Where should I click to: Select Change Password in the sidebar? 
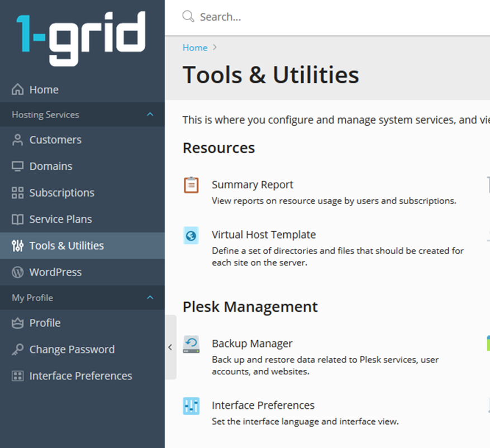click(82, 349)
